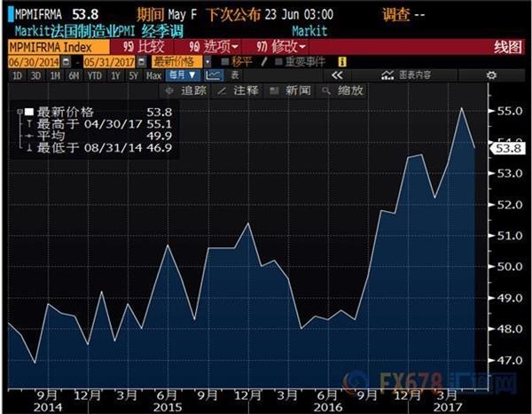Toggle the 最新价格 series white swatch
This screenshot has width=532, height=414.
click(x=29, y=112)
